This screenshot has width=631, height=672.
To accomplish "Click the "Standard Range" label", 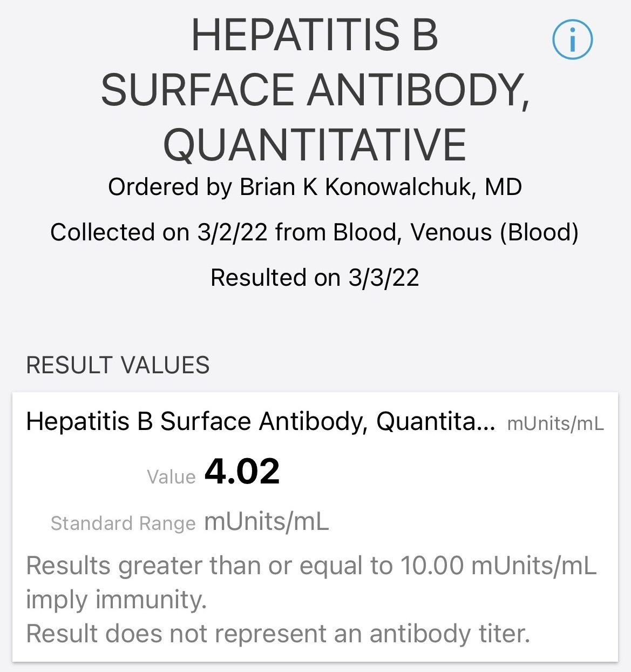I will click(x=123, y=523).
